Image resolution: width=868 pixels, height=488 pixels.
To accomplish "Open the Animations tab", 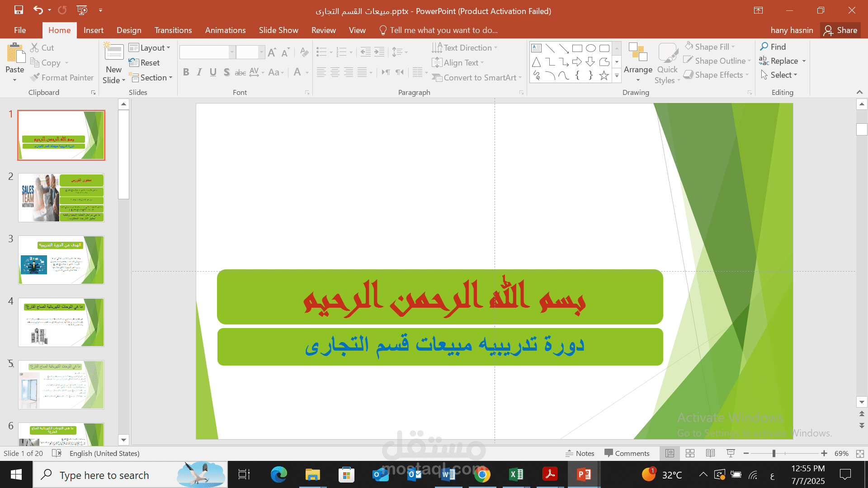I will 225,30.
